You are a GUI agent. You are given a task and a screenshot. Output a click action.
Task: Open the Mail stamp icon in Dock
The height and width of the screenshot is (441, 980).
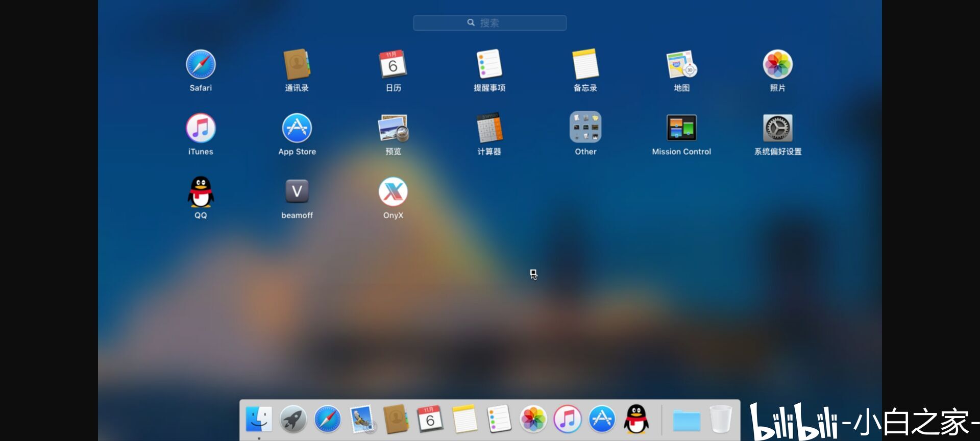coord(362,420)
